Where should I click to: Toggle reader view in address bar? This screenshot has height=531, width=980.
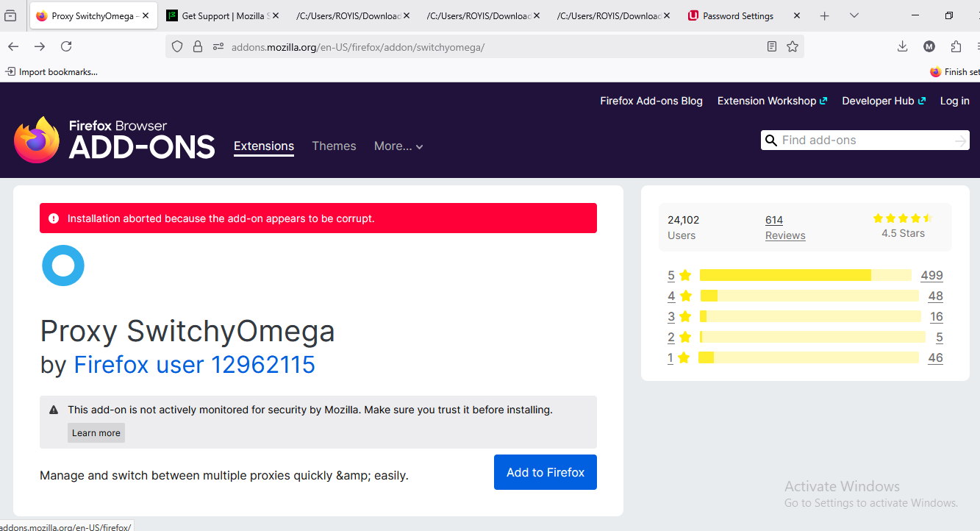click(x=771, y=46)
